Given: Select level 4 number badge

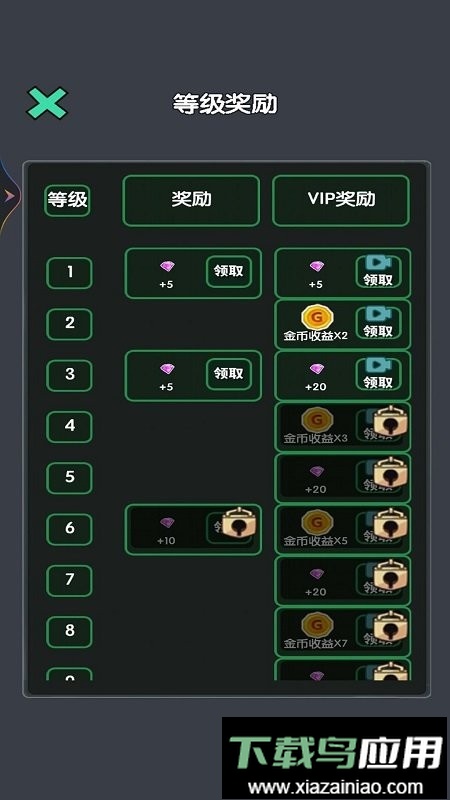Looking at the screenshot, I should 69,427.
